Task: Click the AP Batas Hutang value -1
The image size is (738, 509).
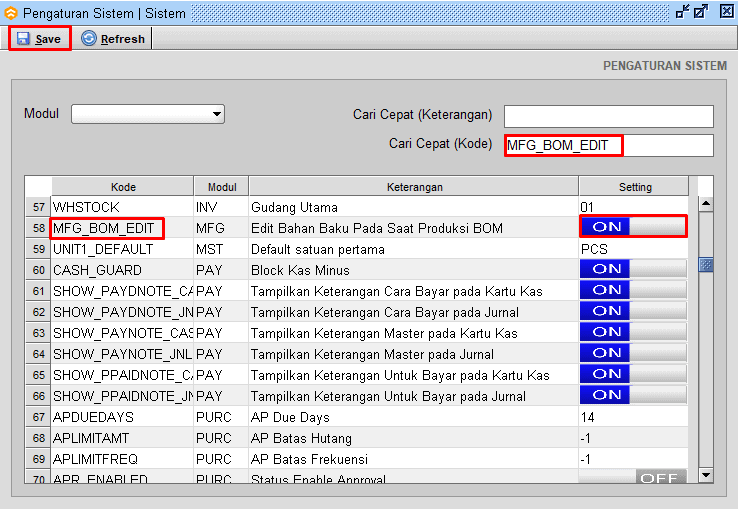Action: (634, 438)
